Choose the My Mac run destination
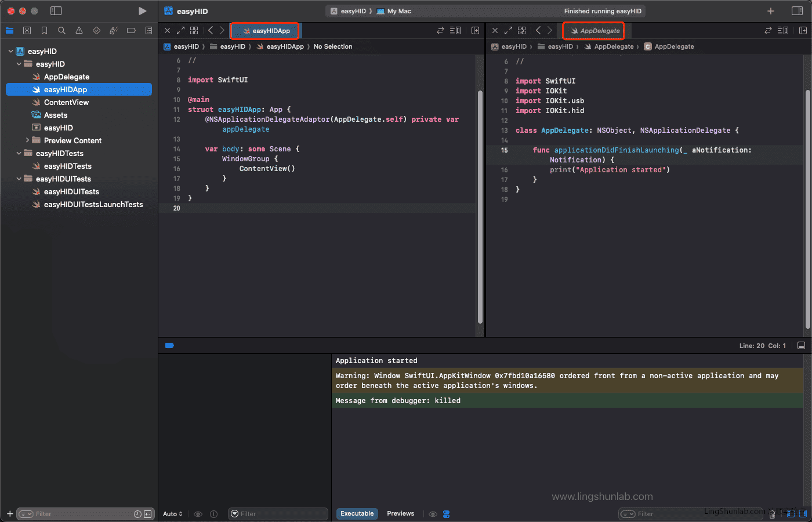 (394, 11)
